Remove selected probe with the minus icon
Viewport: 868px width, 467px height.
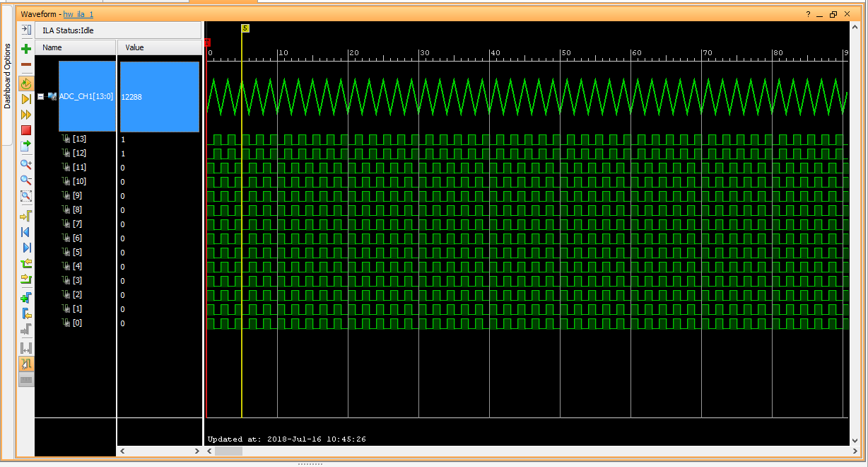(26, 64)
